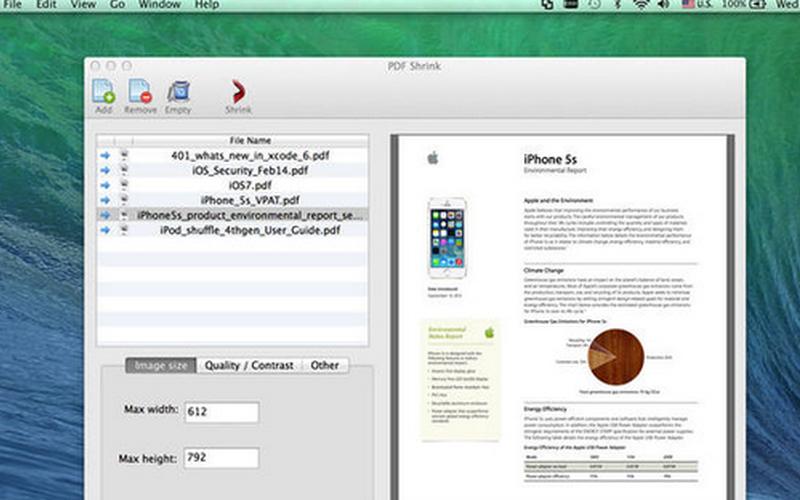Click the PDF file icon for iPod_shuffle_4thgen_User_Guide.pdf
800x500 pixels.
(x=124, y=230)
